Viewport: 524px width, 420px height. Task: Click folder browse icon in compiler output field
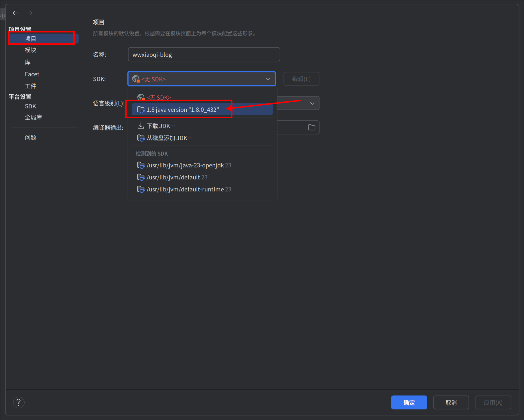[312, 127]
